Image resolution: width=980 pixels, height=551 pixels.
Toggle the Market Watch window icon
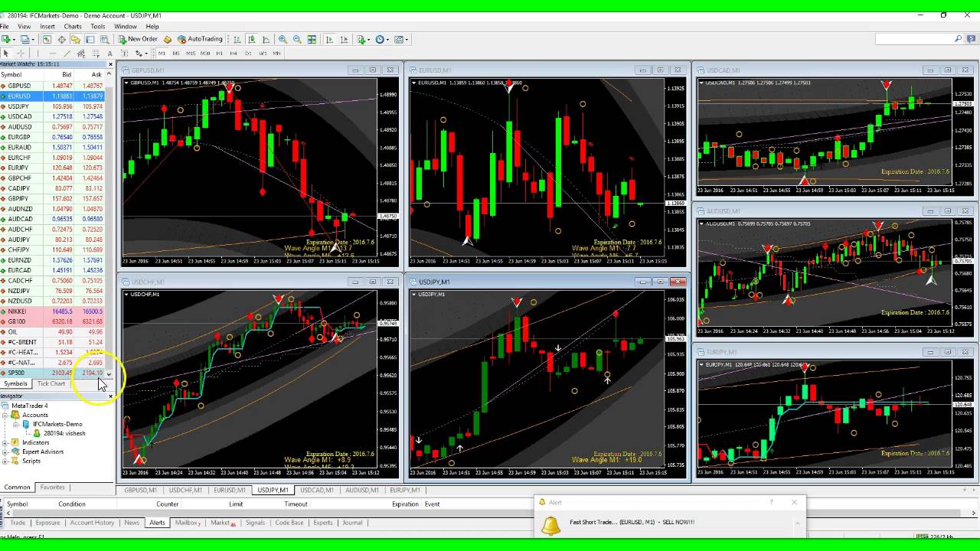(47, 39)
